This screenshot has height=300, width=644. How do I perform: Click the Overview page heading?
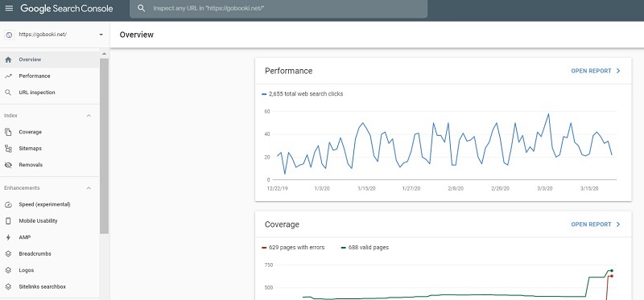click(136, 35)
